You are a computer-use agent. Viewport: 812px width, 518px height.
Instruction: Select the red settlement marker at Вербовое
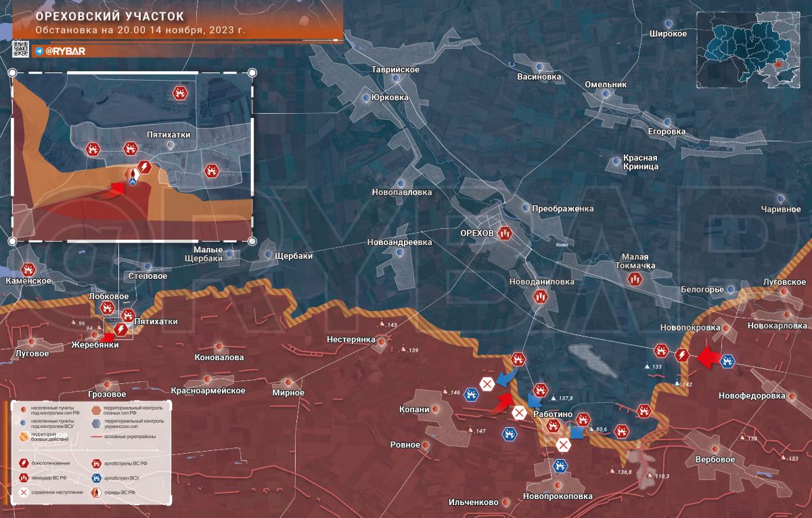tap(715, 449)
